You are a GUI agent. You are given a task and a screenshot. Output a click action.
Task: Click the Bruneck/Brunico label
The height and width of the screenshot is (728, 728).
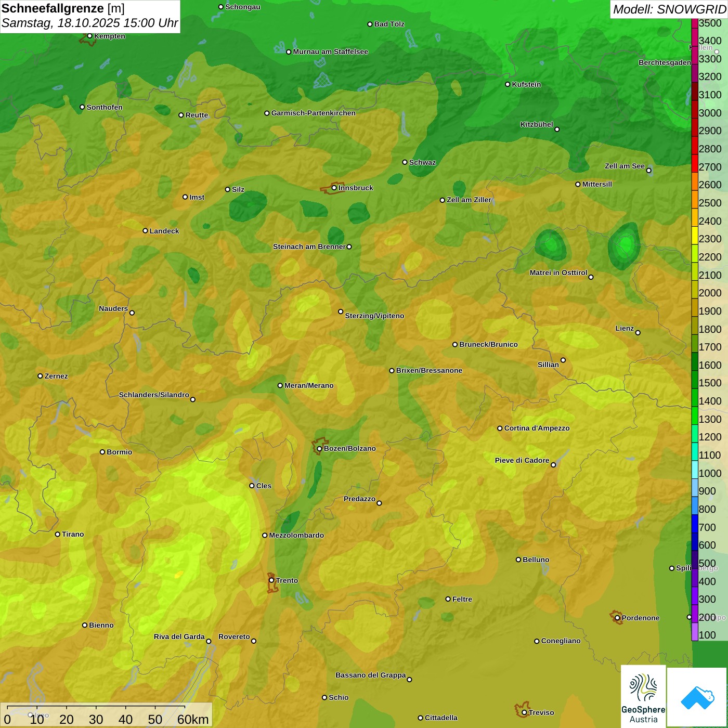click(x=489, y=344)
